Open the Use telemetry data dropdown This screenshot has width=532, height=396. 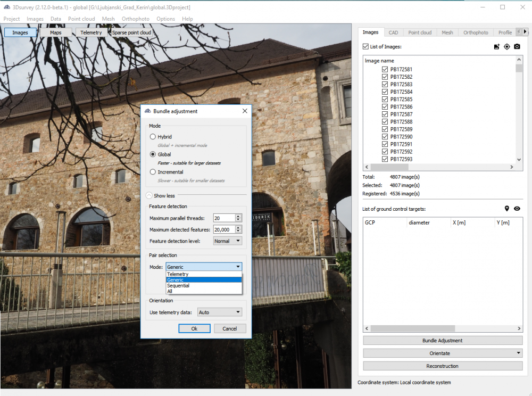(x=220, y=312)
